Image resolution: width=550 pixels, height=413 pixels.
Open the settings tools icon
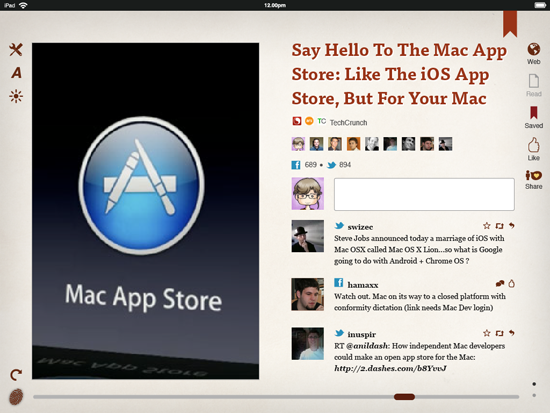pyautogui.click(x=16, y=49)
